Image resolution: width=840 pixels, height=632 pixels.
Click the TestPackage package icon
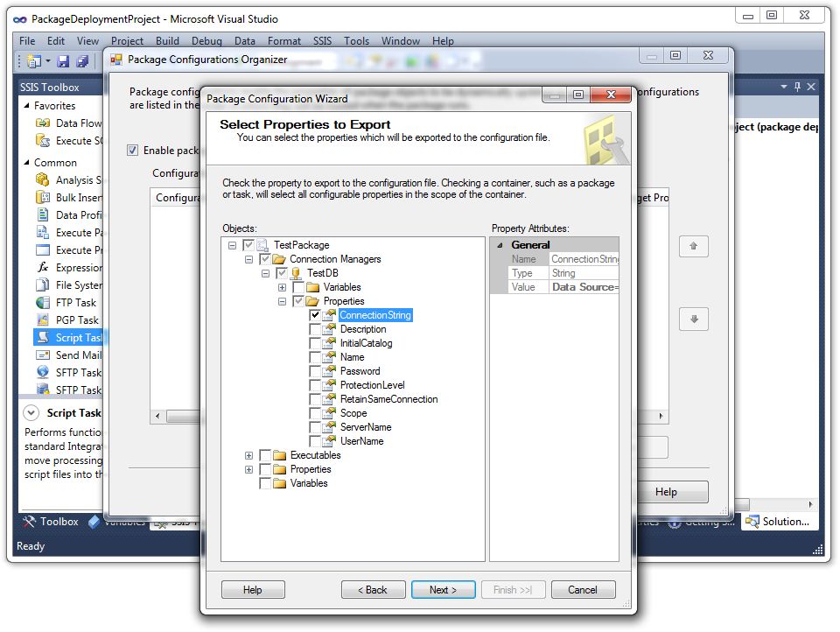[x=262, y=245]
